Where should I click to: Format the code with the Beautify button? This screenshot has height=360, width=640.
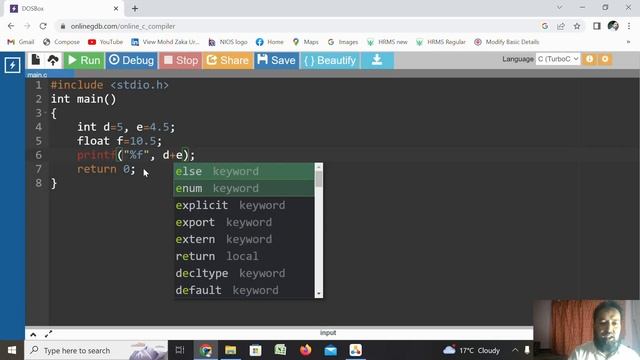point(330,60)
